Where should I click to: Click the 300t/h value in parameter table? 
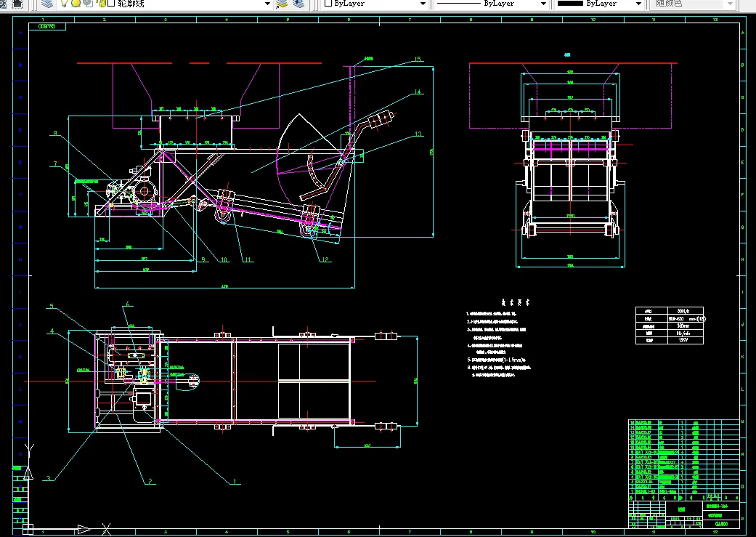(683, 311)
